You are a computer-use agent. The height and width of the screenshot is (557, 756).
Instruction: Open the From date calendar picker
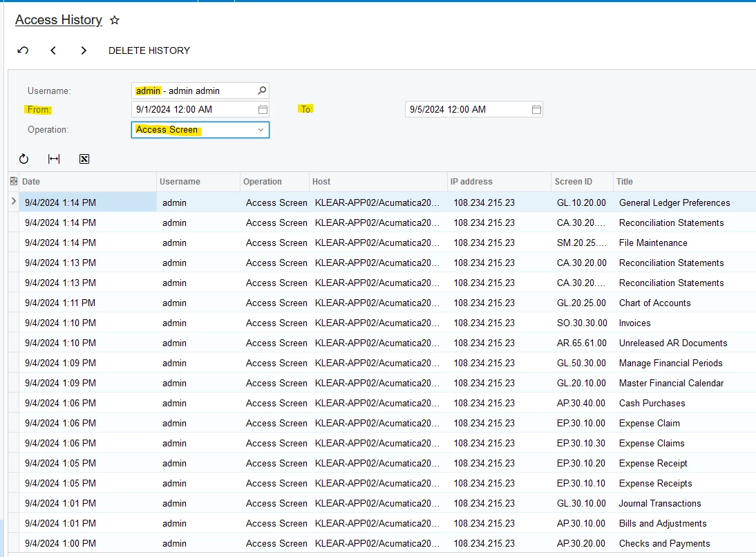tap(263, 109)
